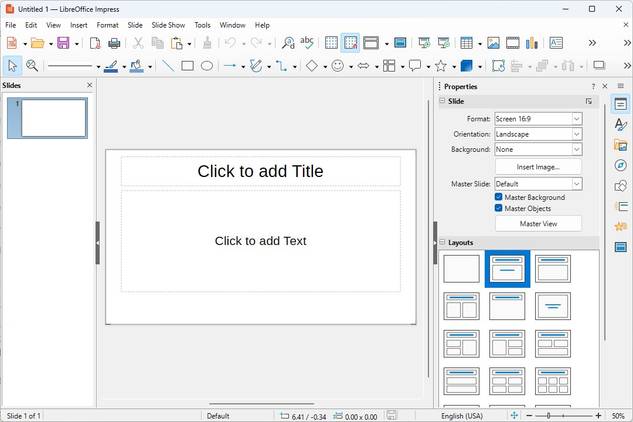Open the Display Views dropdown arrow
633x422 pixels.
coord(386,44)
